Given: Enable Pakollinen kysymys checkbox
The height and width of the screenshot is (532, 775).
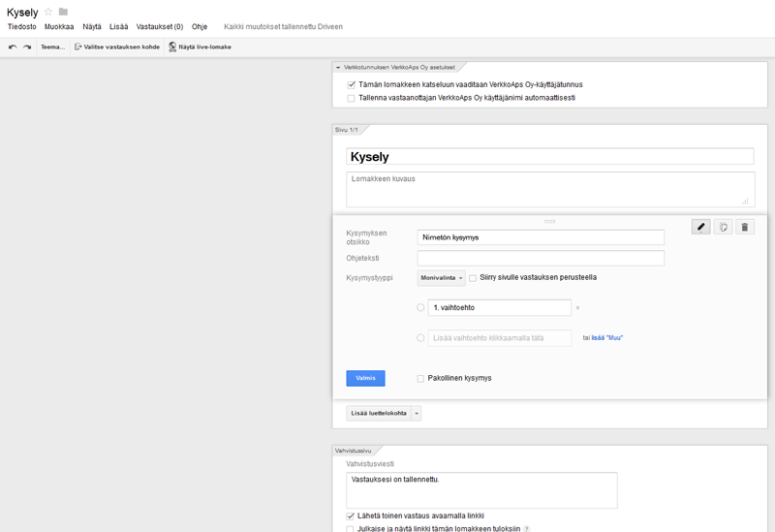Looking at the screenshot, I should 420,378.
